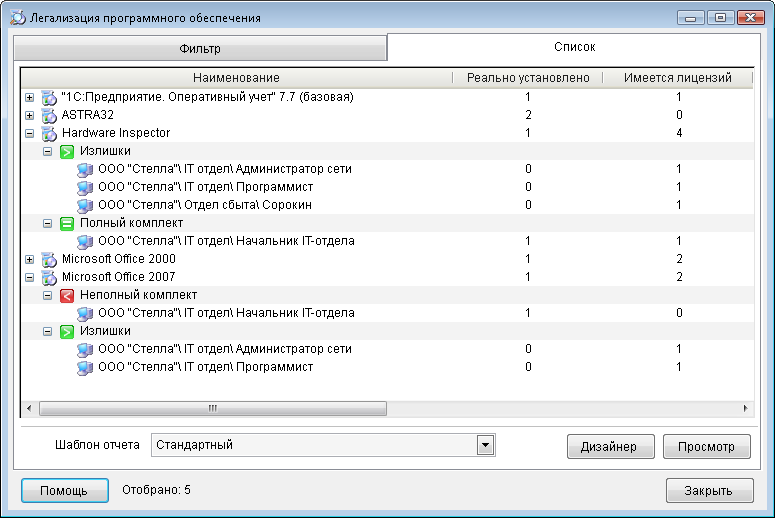Viewport: 775px width, 518px height.
Task: Click computer icon for Начальник IT-отдела under Полный комплект
Action: [x=85, y=241]
